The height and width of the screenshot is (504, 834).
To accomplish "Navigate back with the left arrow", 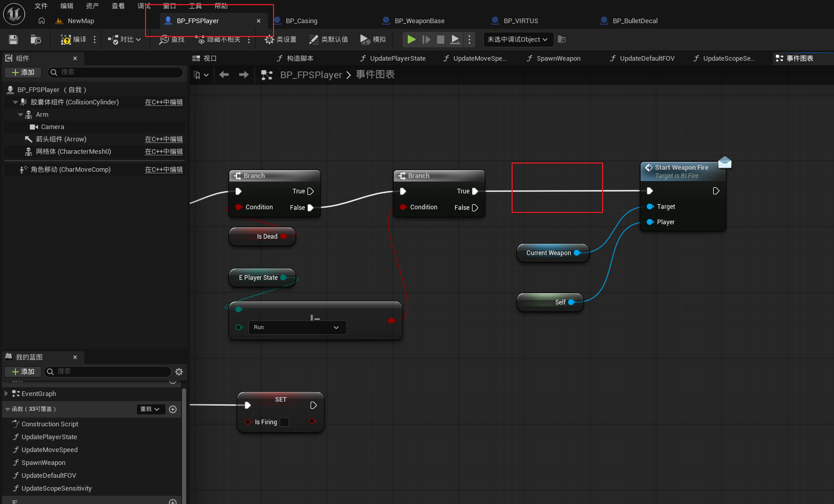I will pos(224,75).
